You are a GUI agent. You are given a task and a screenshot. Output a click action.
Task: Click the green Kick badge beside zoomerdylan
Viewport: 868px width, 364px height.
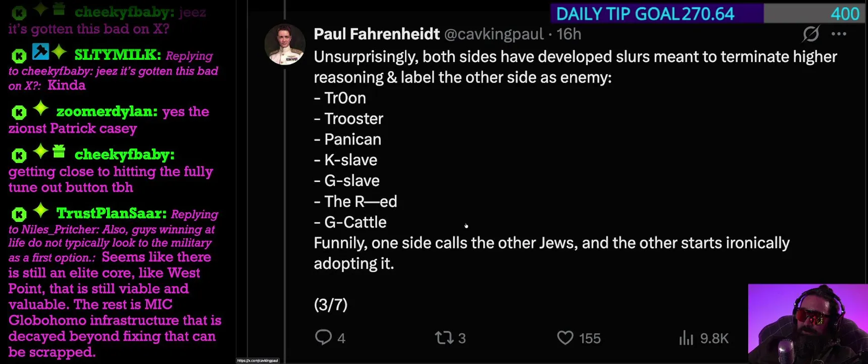[19, 112]
